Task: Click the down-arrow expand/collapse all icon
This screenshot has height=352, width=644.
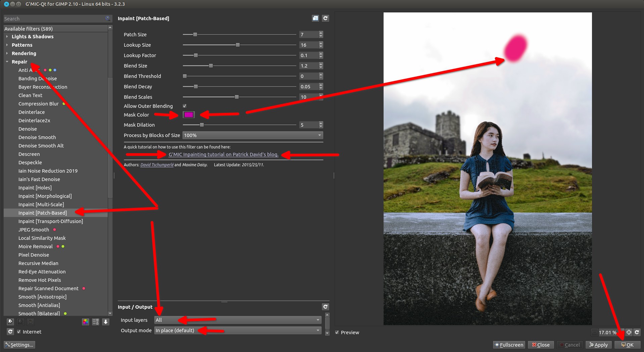Action: pos(106,322)
